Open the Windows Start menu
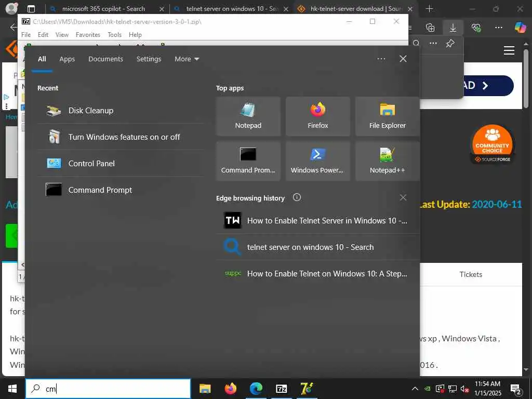532x399 pixels. [x=12, y=389]
